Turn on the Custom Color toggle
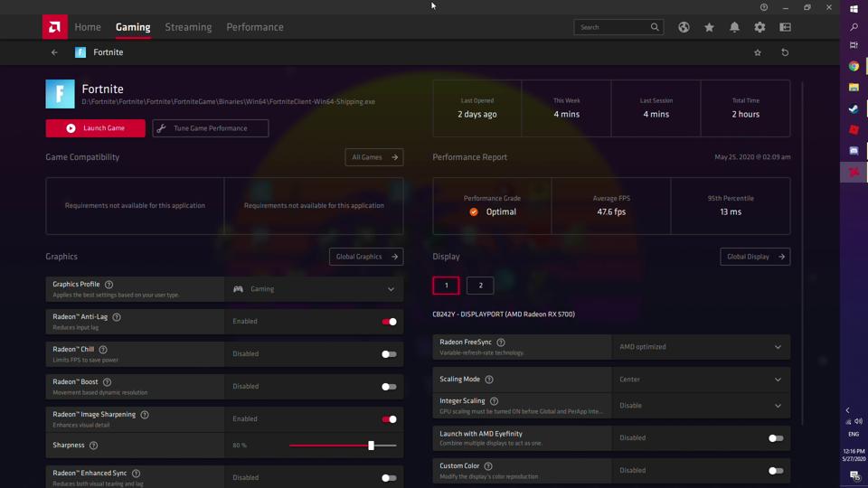The width and height of the screenshot is (868, 488). 776,471
